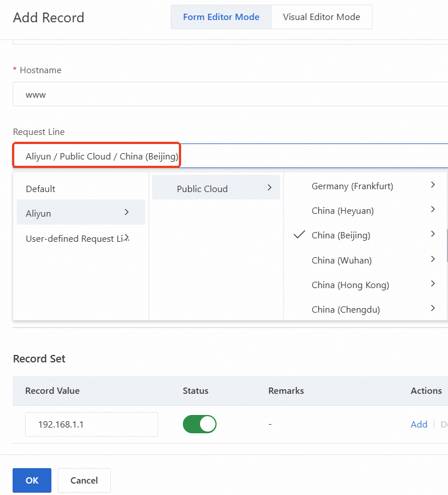448x495 pixels.
Task: Toggle the record Status switch off
Action: coord(199,424)
